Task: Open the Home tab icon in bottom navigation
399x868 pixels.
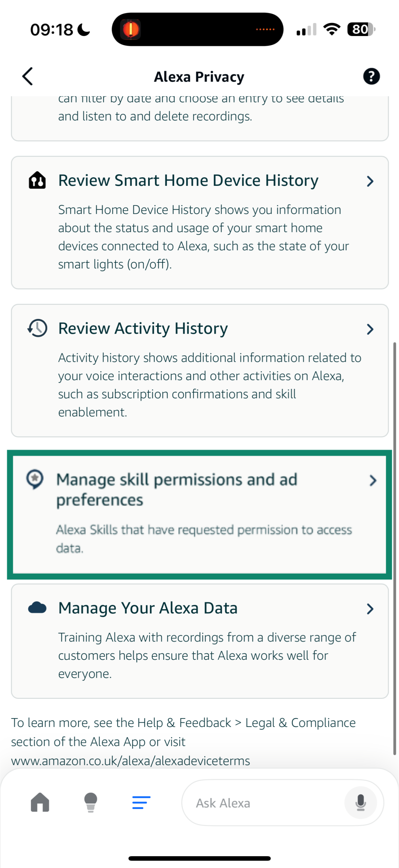Action: [40, 803]
